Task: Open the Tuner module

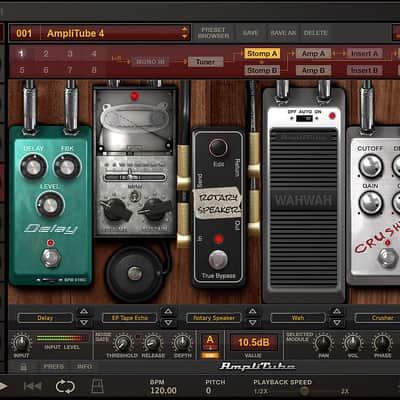Action: pyautogui.click(x=205, y=62)
